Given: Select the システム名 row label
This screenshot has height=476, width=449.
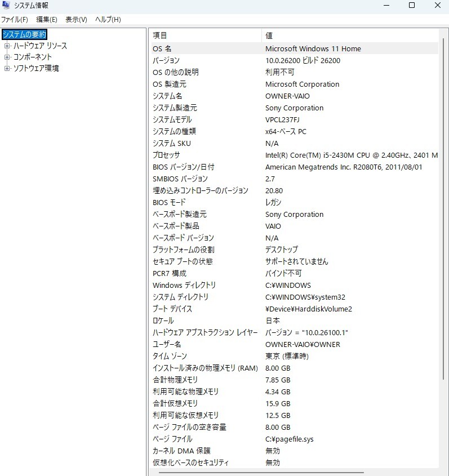Looking at the screenshot, I should click(x=167, y=96).
